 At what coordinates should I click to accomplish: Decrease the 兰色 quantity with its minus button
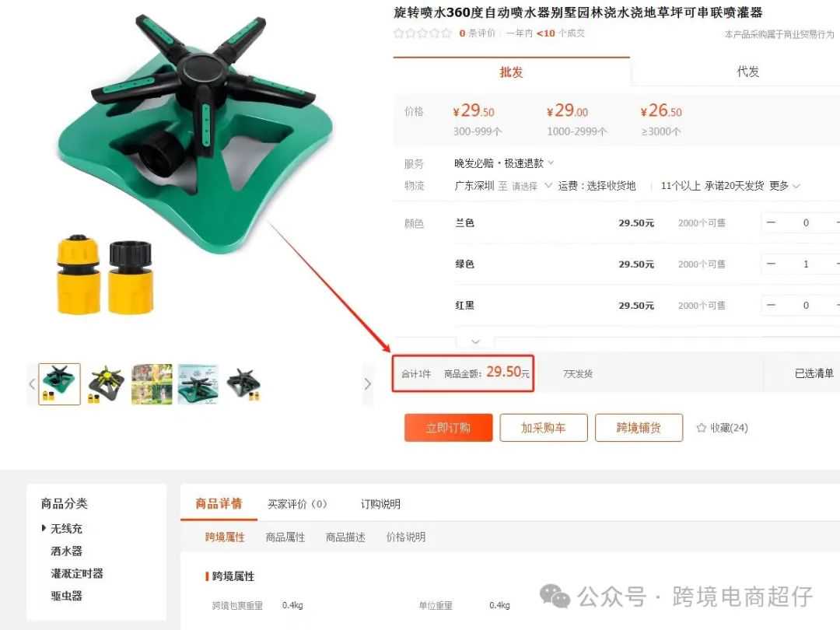coord(771,223)
